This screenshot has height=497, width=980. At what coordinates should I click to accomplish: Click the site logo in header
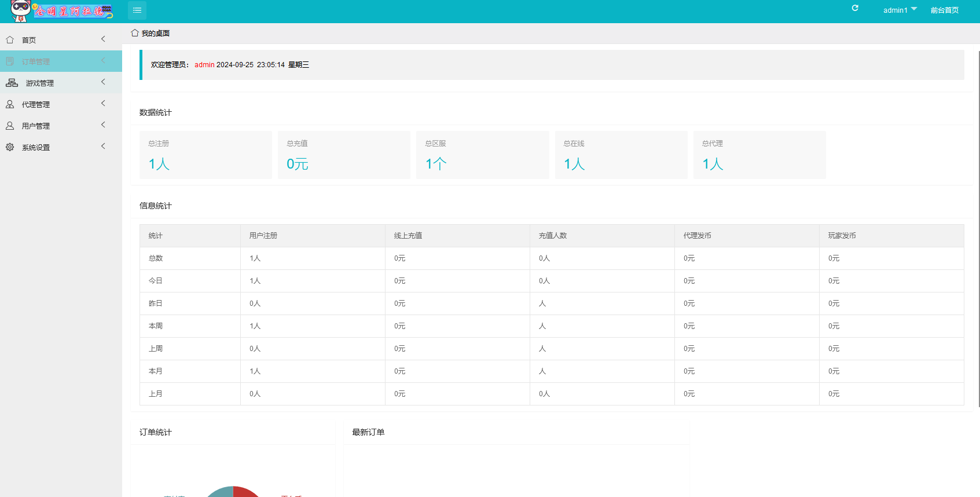[61, 11]
